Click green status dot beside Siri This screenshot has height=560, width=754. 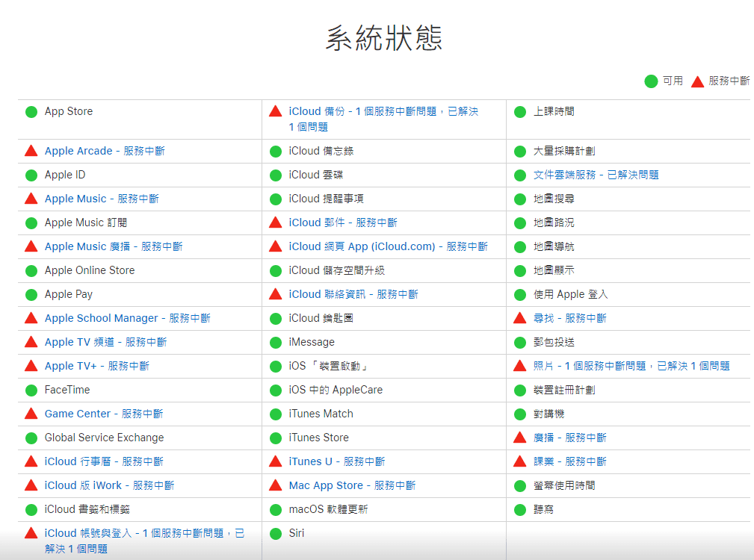point(276,534)
